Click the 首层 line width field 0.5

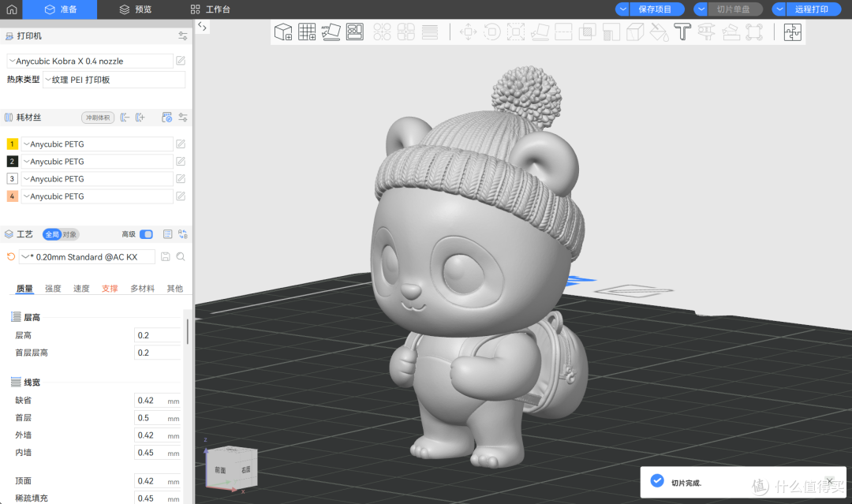(x=158, y=418)
